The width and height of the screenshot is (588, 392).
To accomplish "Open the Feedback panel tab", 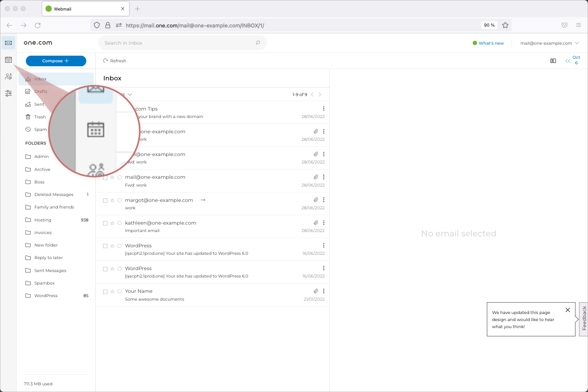I will point(584,319).
